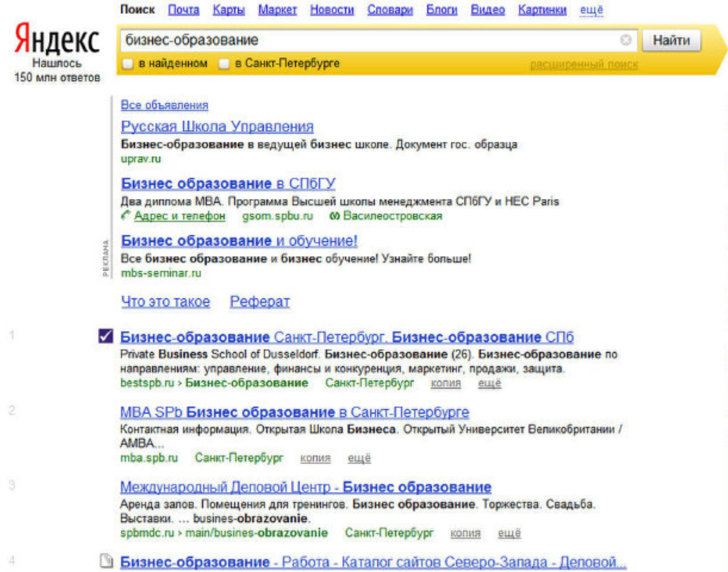728x572 pixels.
Task: Open result 'MBA SPb Бизнес образование' title
Action: tap(295, 412)
